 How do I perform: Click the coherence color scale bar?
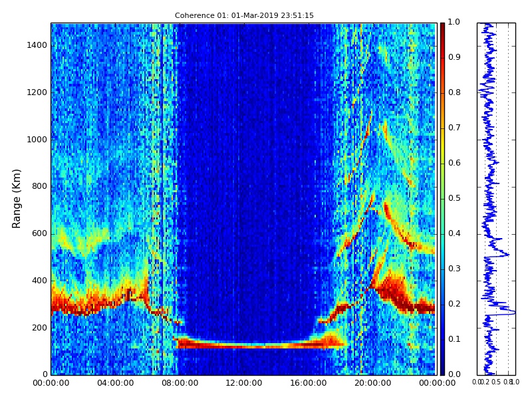pyautogui.click(x=442, y=199)
